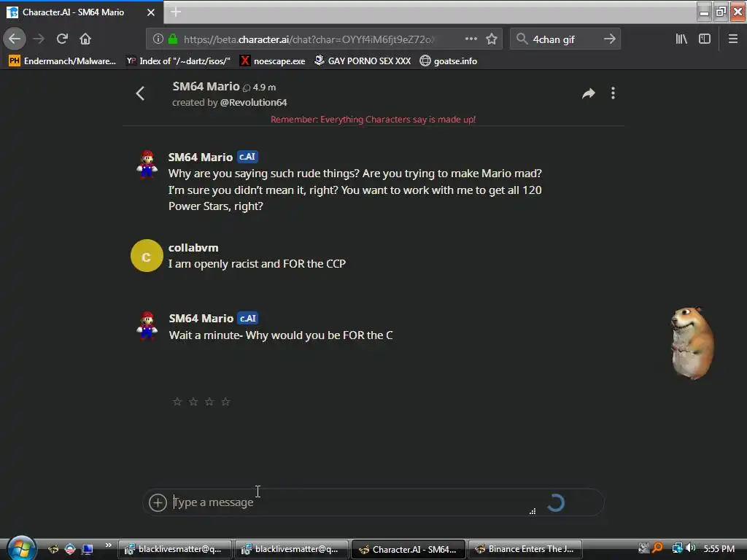This screenshot has height=560, width=747.
Task: Click the browser forward arrow
Action: [39, 39]
